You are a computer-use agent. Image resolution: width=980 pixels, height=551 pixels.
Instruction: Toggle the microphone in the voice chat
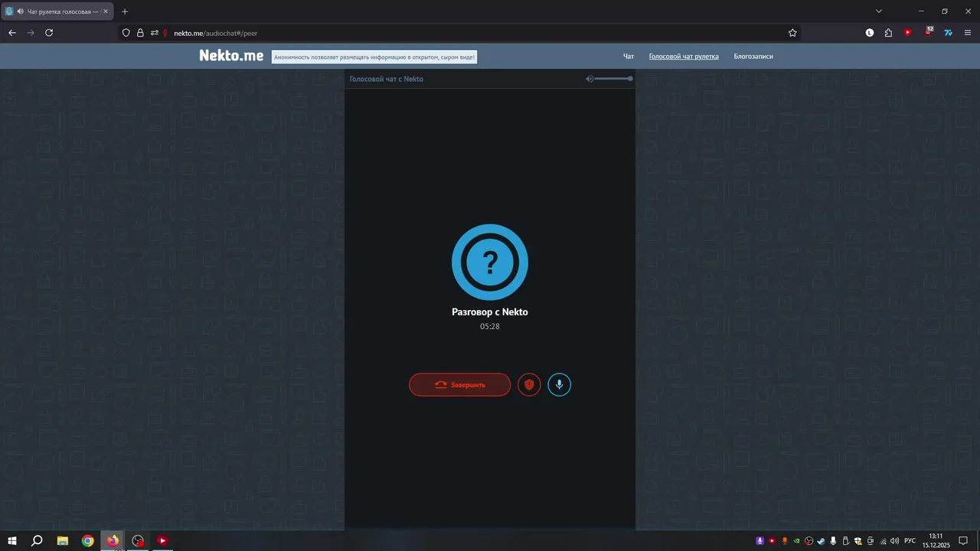[x=560, y=384]
